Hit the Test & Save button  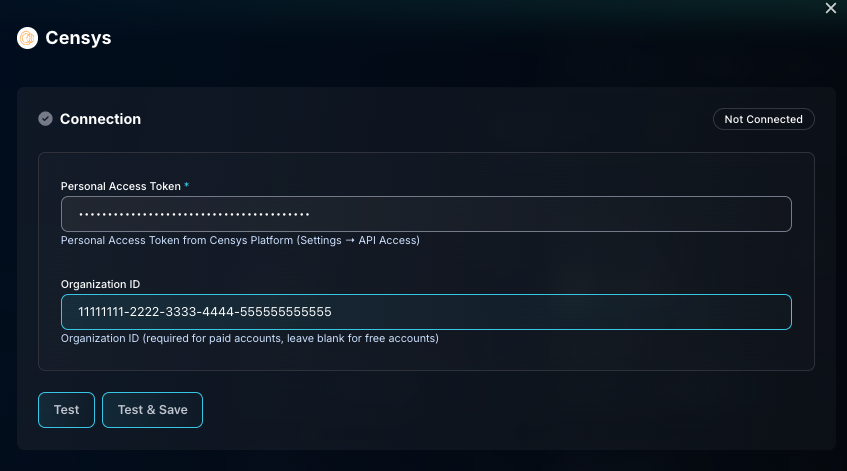point(152,410)
